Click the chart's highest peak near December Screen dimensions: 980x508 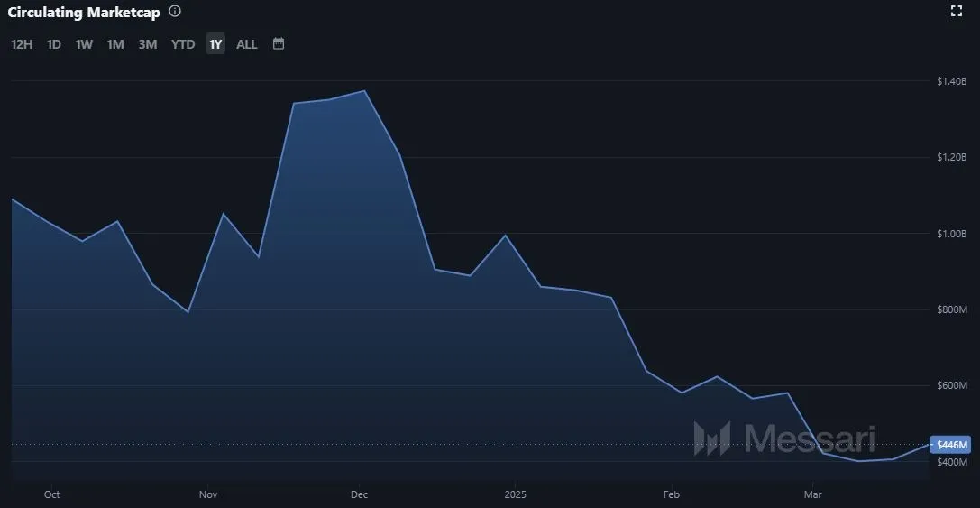363,91
